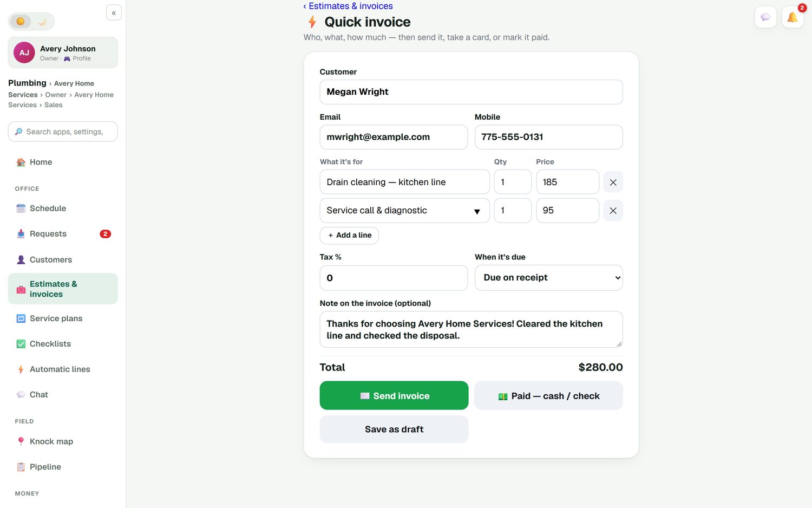Click Save as draft button

(x=394, y=429)
